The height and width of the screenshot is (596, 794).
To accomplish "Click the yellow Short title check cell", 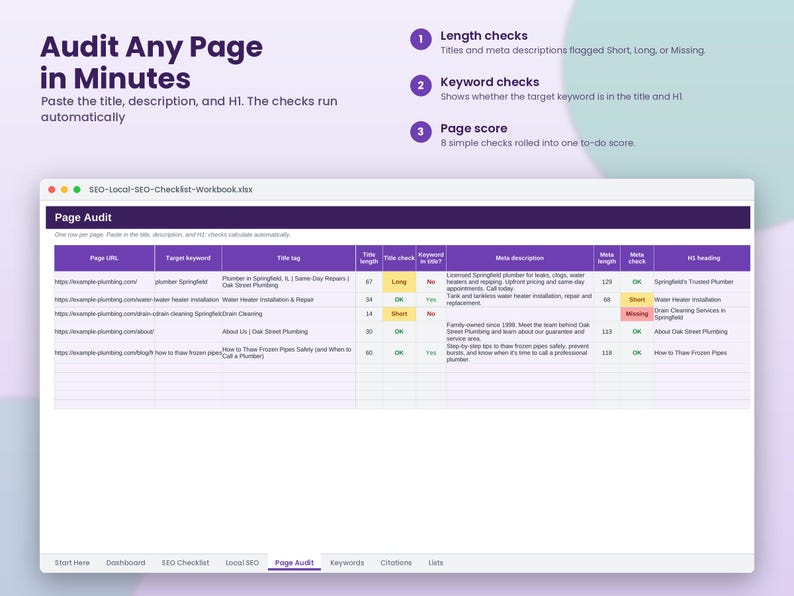I will pos(399,314).
